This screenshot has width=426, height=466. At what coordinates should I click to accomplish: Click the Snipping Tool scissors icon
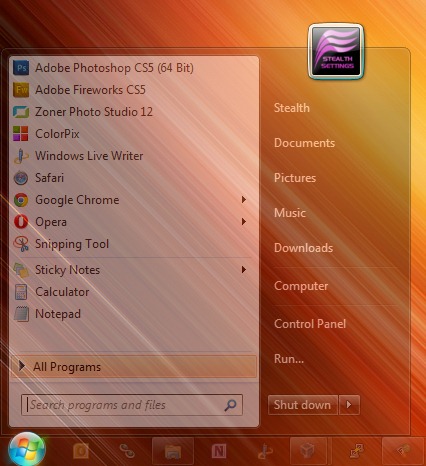coord(21,244)
